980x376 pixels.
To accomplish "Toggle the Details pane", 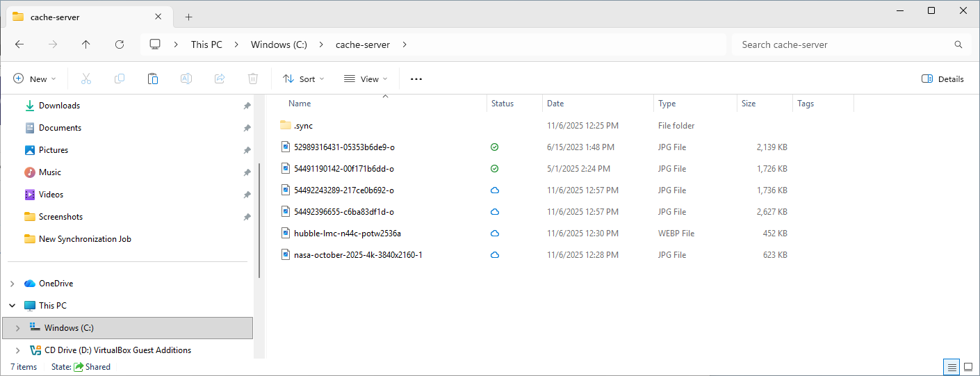I will point(942,79).
